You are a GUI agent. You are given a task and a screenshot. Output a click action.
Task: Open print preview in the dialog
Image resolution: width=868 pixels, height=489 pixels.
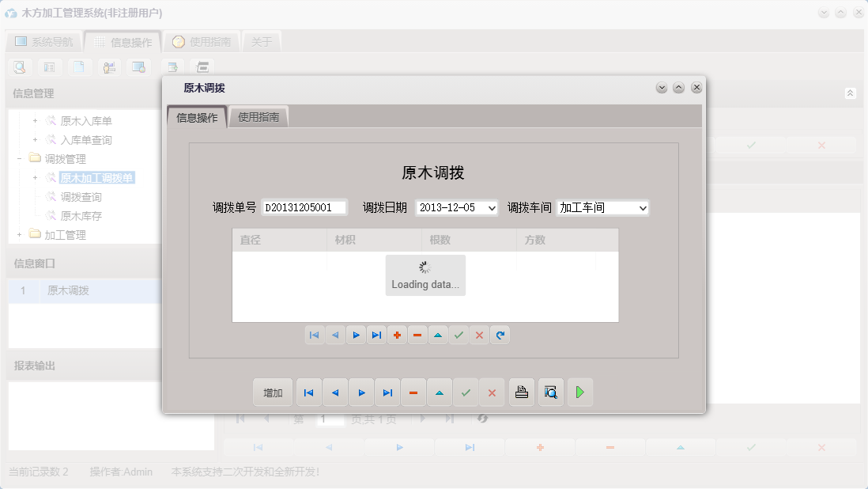pyautogui.click(x=550, y=392)
